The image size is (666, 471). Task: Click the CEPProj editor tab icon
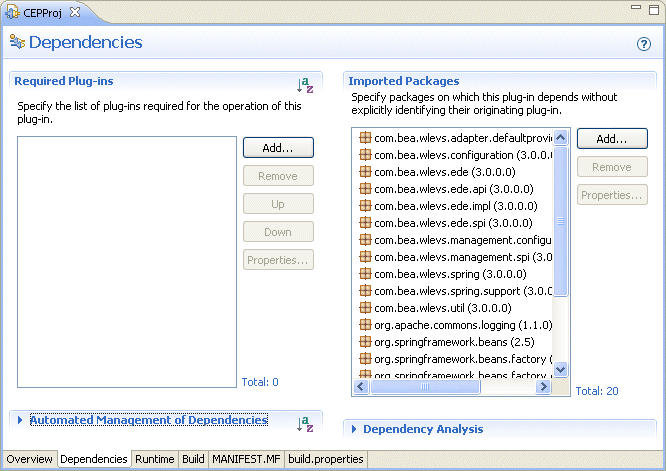click(12, 12)
